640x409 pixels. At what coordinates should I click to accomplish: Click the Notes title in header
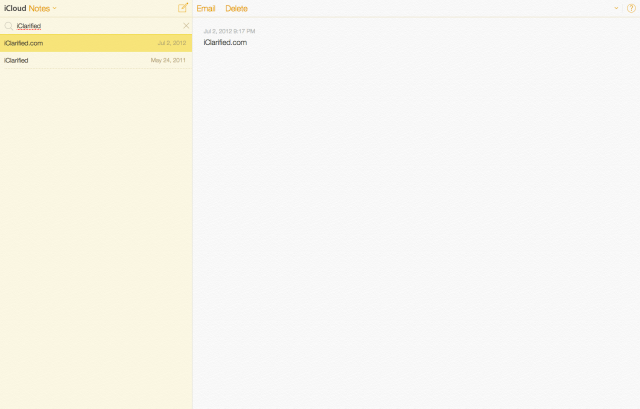pos(39,8)
